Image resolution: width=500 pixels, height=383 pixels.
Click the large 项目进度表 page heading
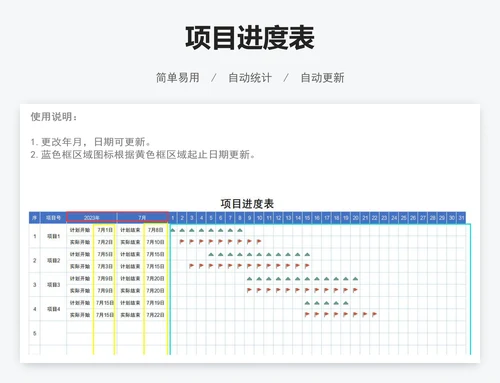[250, 38]
